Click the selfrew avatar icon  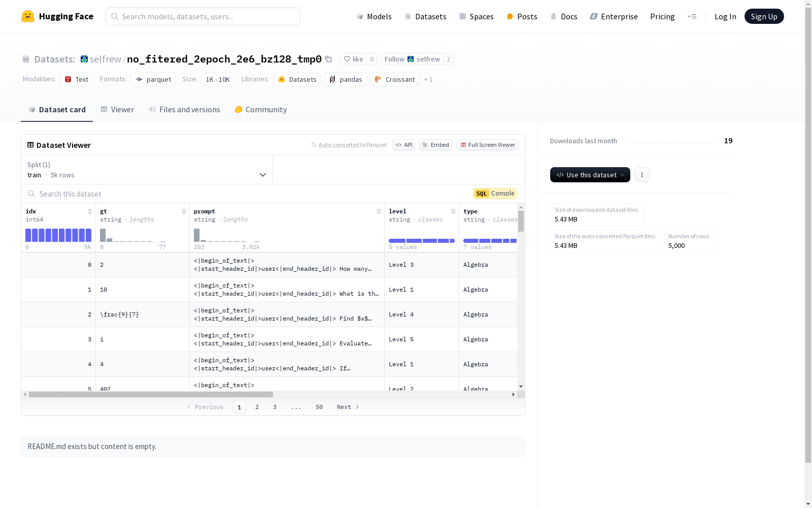[x=84, y=59]
